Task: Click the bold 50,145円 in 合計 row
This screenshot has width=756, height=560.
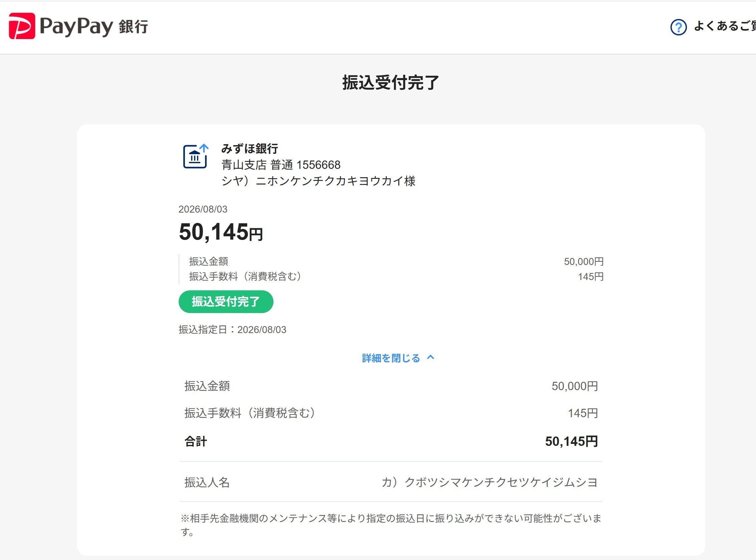Action: click(x=571, y=441)
